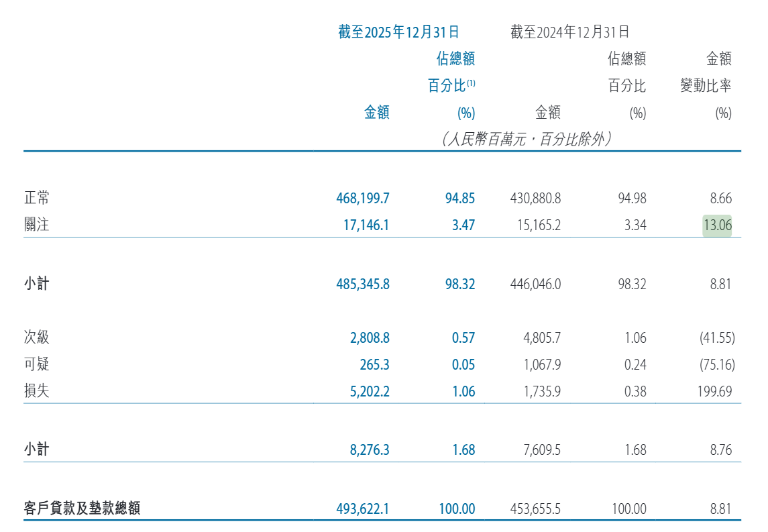Click the 變動比率 column header

[706, 86]
